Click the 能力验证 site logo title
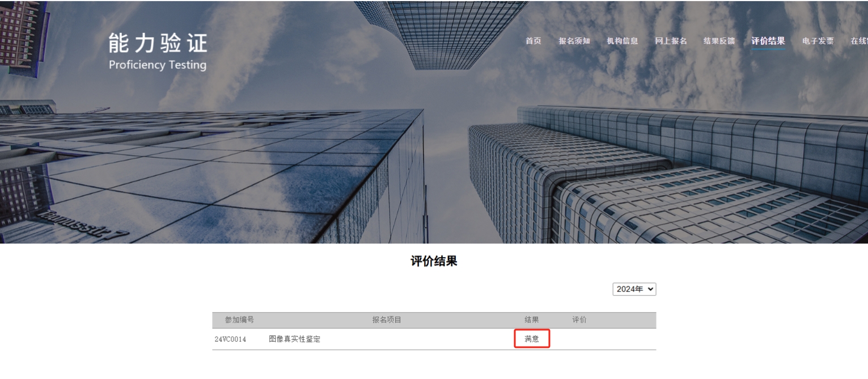 click(x=158, y=44)
